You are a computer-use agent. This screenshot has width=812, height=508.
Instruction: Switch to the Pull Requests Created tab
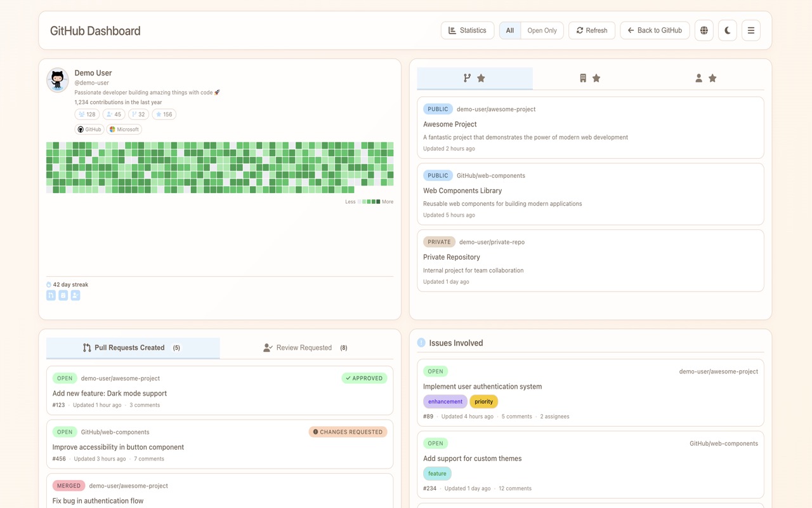coord(132,347)
